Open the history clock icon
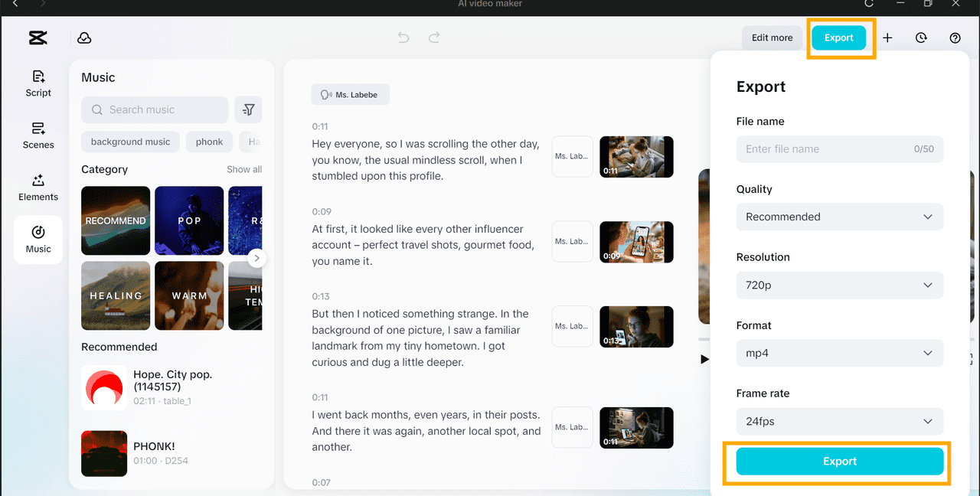This screenshot has width=980, height=496. tap(921, 38)
